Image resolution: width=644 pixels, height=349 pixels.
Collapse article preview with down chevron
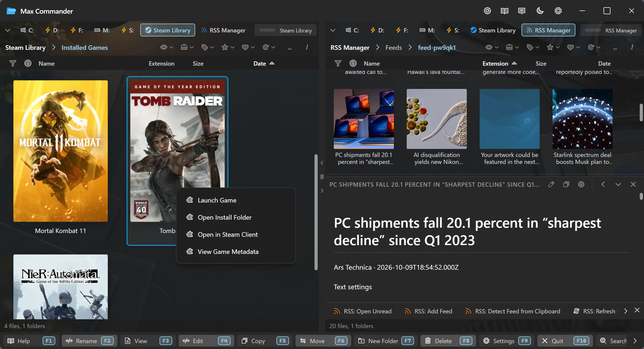[618, 184]
